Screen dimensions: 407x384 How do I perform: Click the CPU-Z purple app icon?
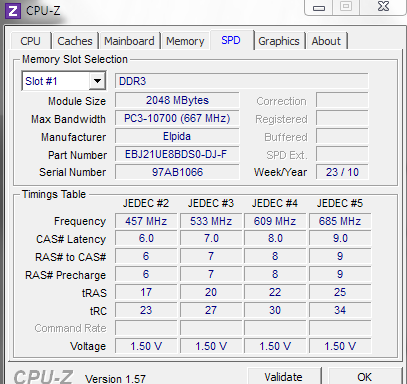(13, 11)
